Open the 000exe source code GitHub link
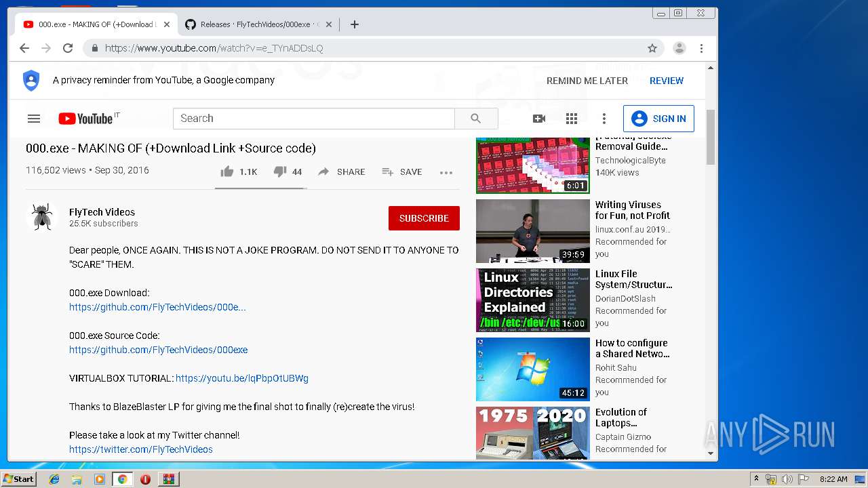 [158, 350]
